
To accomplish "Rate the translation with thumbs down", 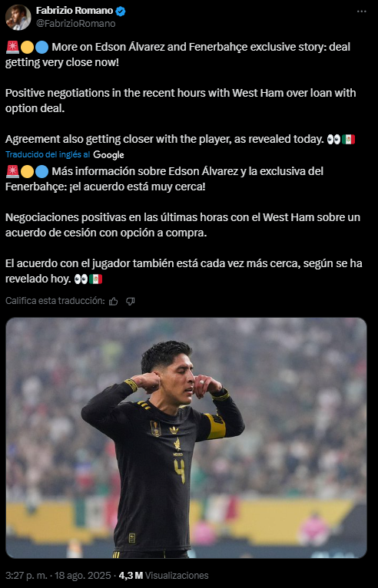I will pos(131,301).
